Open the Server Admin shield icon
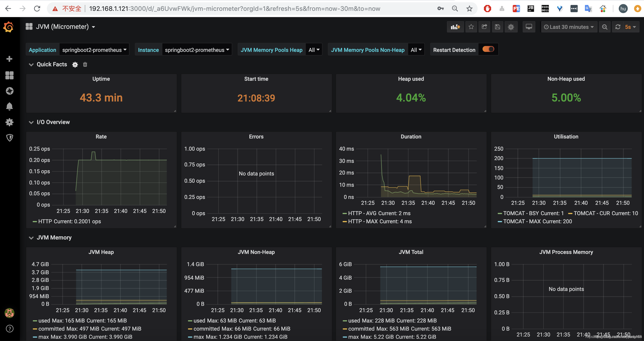 click(9, 138)
